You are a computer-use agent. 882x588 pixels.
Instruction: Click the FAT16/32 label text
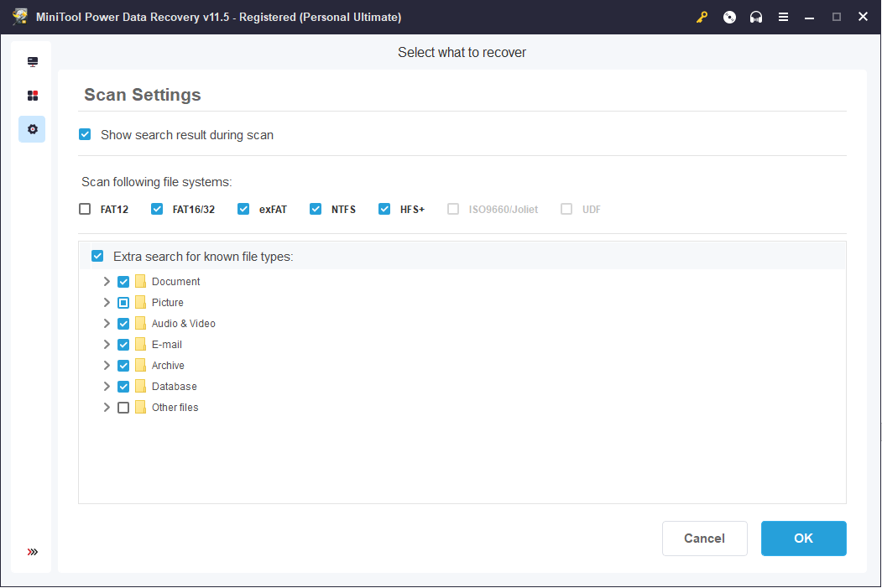coord(194,209)
